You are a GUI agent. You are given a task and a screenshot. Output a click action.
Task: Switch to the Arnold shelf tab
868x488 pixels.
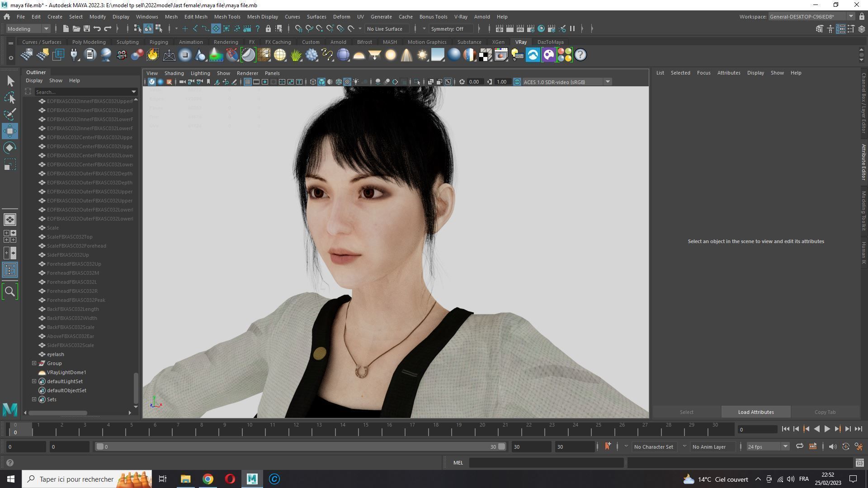pos(338,42)
